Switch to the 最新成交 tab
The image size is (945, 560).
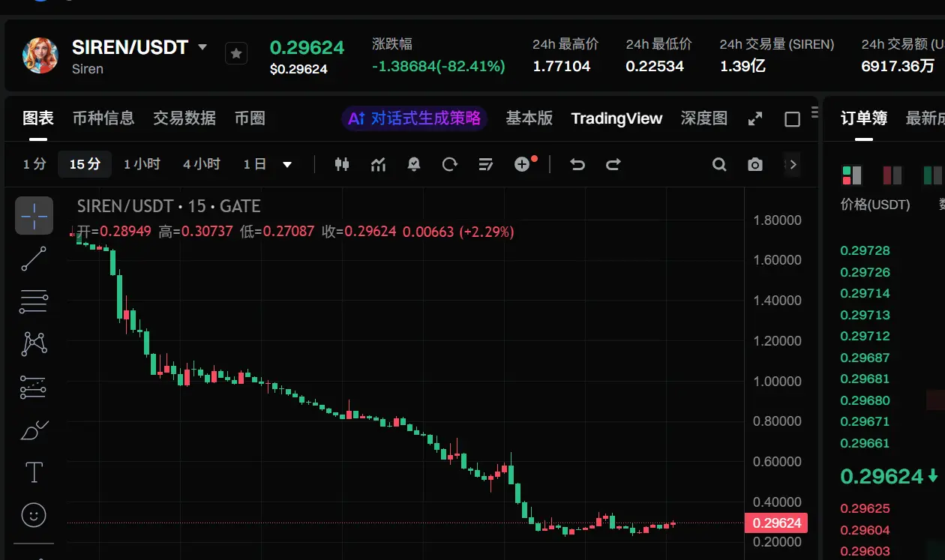pyautogui.click(x=925, y=118)
